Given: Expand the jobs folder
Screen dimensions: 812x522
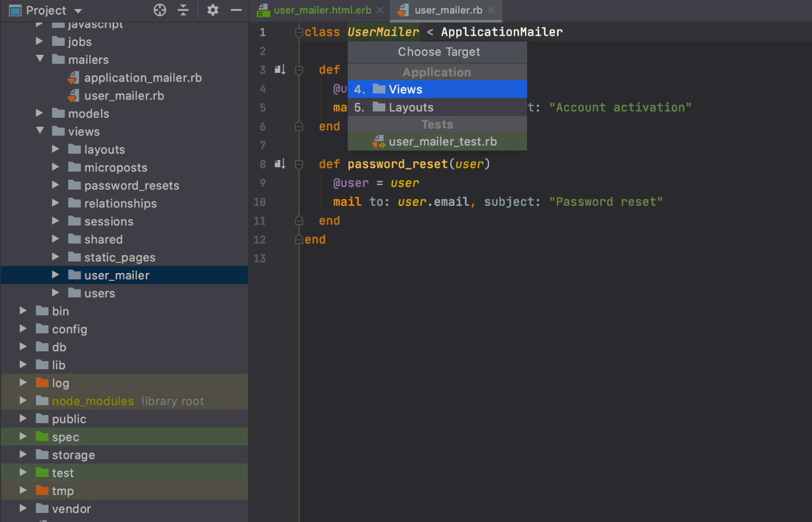Looking at the screenshot, I should click(39, 42).
